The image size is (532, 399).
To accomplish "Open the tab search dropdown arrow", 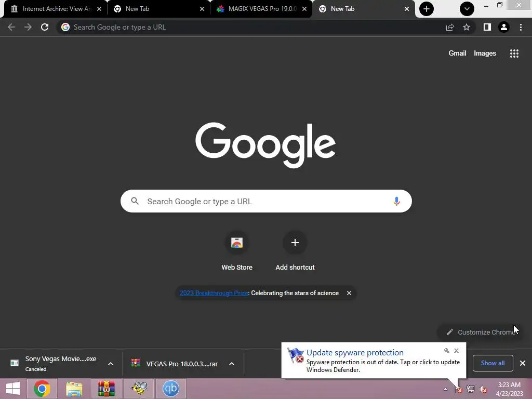I will 467,9.
